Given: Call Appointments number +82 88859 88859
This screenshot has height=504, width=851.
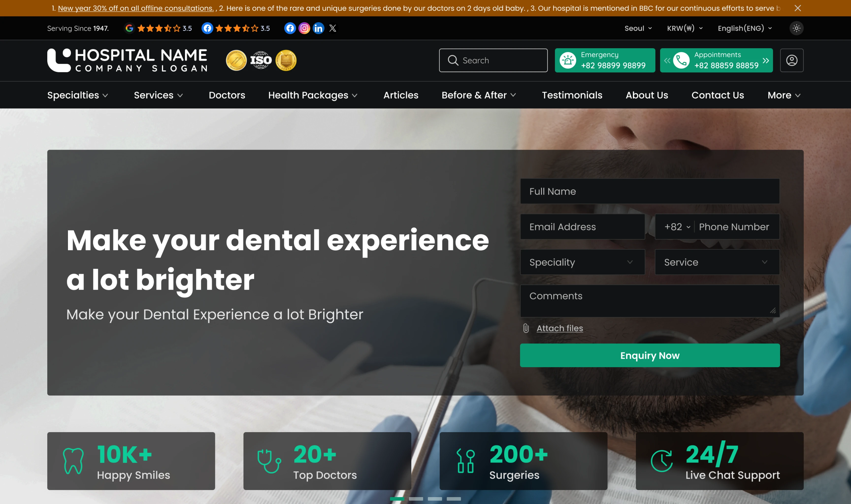Looking at the screenshot, I should (726, 65).
